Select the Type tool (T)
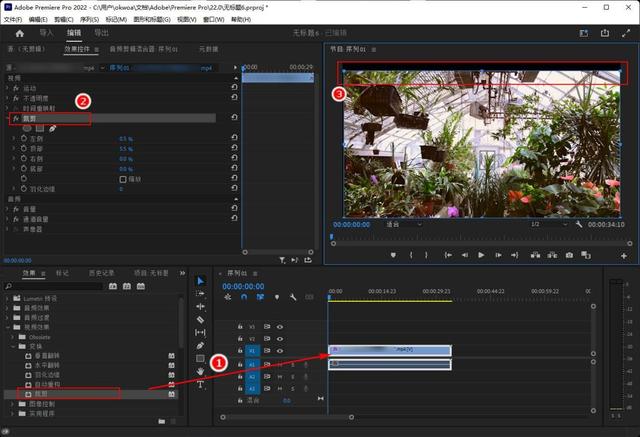The height and width of the screenshot is (437, 640). tap(200, 384)
